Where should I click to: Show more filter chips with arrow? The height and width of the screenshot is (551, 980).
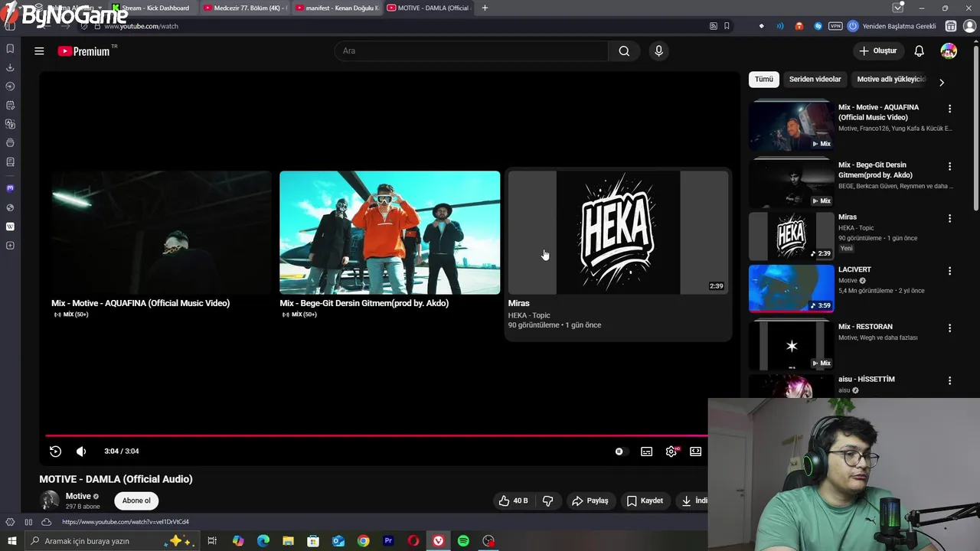coord(941,82)
